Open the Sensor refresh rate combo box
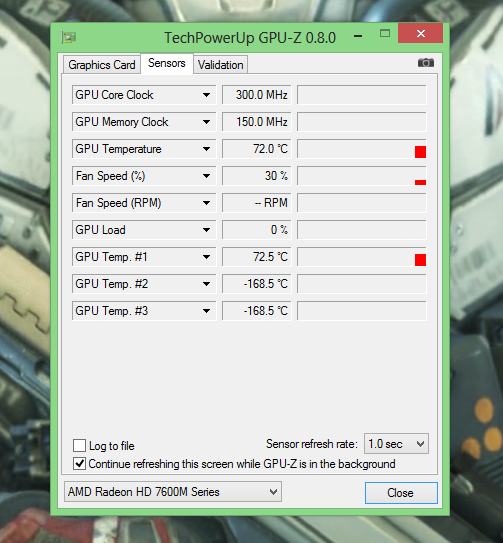Viewport: 503px width, 543px height. (x=396, y=444)
